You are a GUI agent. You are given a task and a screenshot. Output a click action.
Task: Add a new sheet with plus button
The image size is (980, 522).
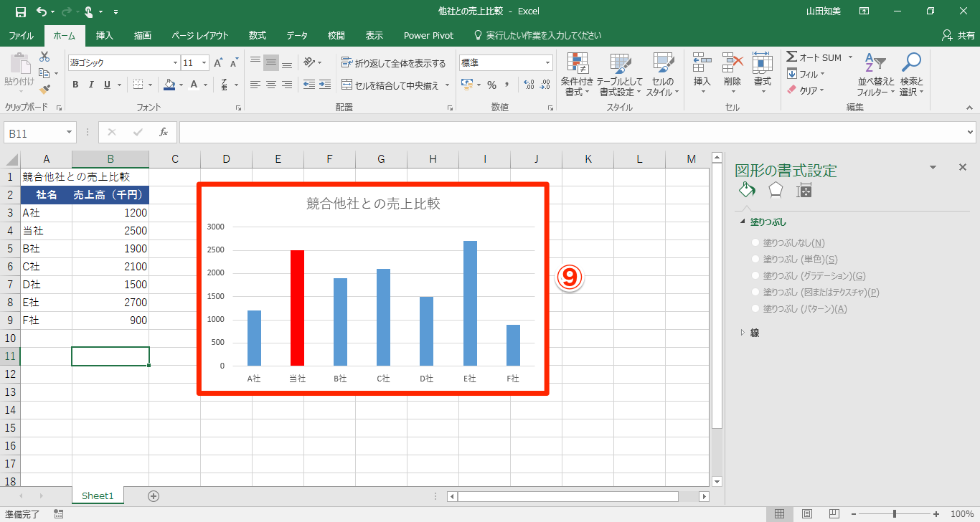pos(154,495)
